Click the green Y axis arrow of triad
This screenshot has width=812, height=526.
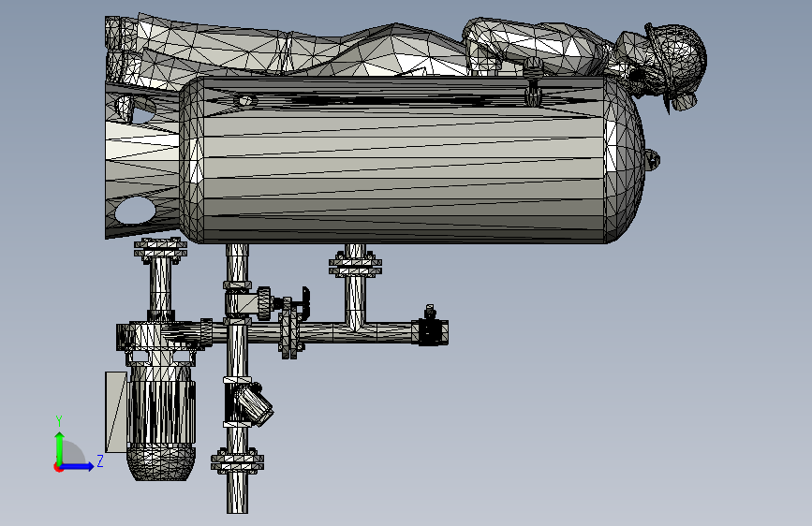pos(60,447)
